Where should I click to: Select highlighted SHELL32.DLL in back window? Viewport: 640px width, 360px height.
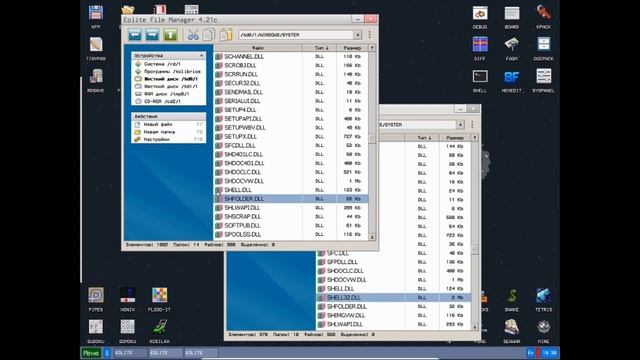click(393, 298)
